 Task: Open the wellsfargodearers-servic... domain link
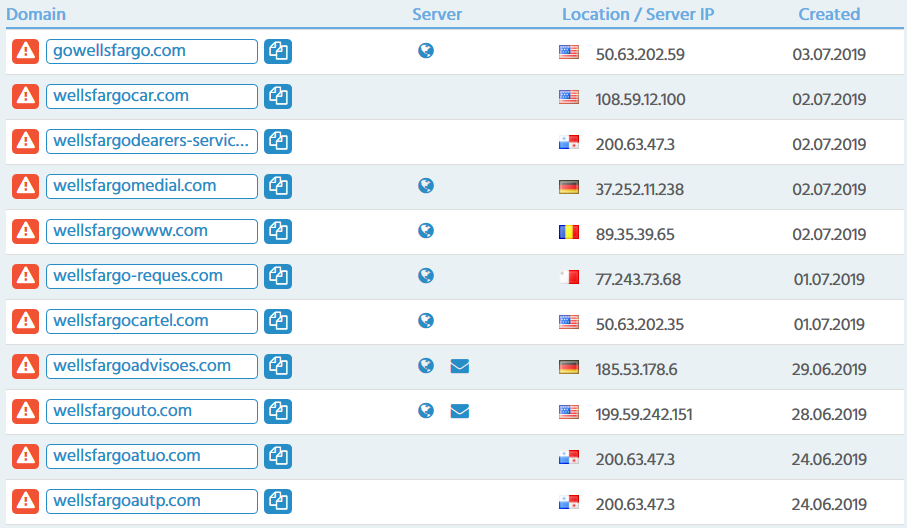pyautogui.click(x=151, y=141)
